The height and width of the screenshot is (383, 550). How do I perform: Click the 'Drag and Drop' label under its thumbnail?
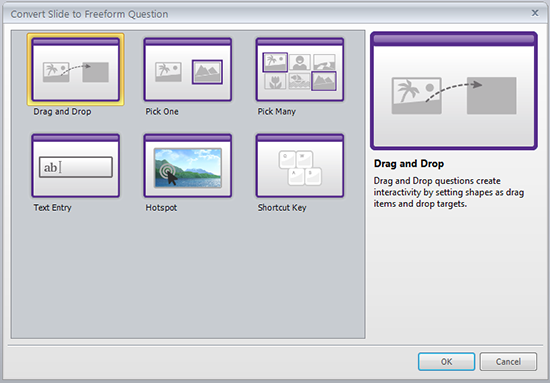click(62, 112)
